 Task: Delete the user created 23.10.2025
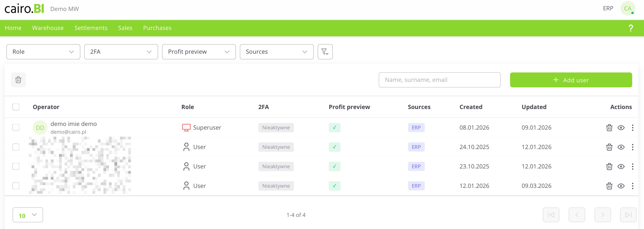[609, 167]
